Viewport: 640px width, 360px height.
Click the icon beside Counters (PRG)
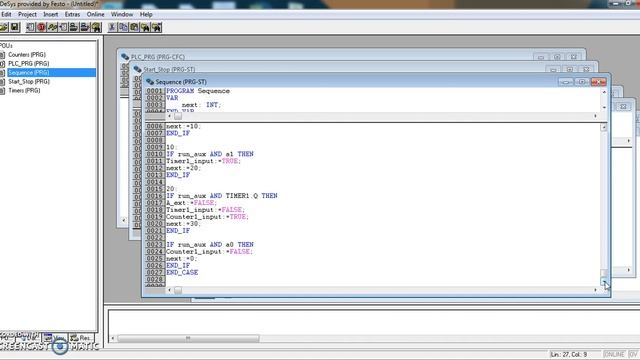[x=2, y=55]
